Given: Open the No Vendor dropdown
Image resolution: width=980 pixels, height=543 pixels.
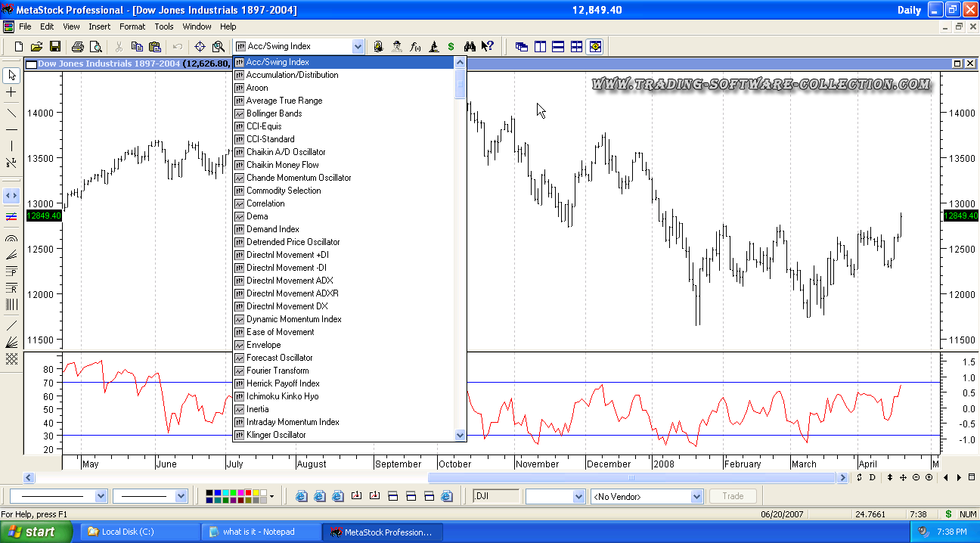Looking at the screenshot, I should pyautogui.click(x=696, y=497).
